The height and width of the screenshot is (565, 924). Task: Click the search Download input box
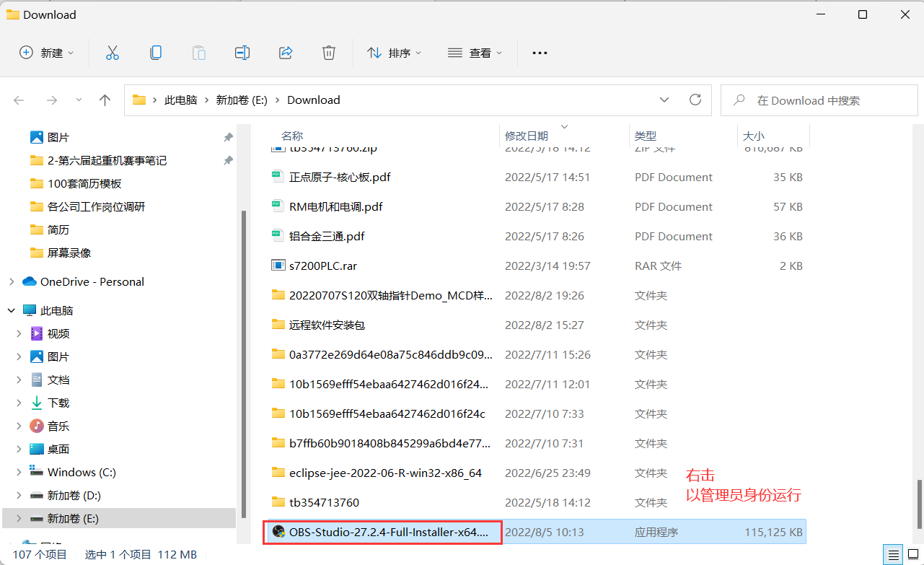click(819, 100)
